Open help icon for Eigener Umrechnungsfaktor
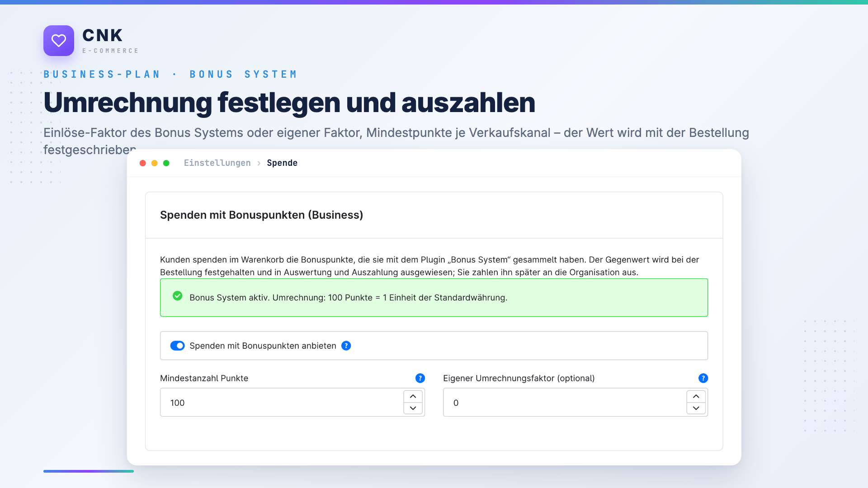 703,378
